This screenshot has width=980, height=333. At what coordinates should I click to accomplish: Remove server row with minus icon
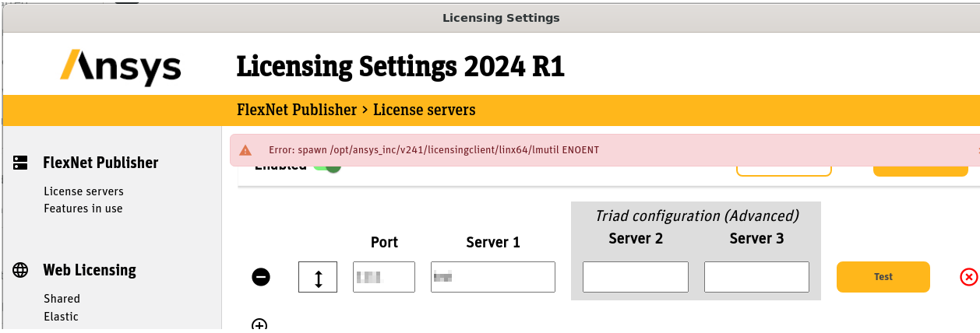tap(261, 276)
